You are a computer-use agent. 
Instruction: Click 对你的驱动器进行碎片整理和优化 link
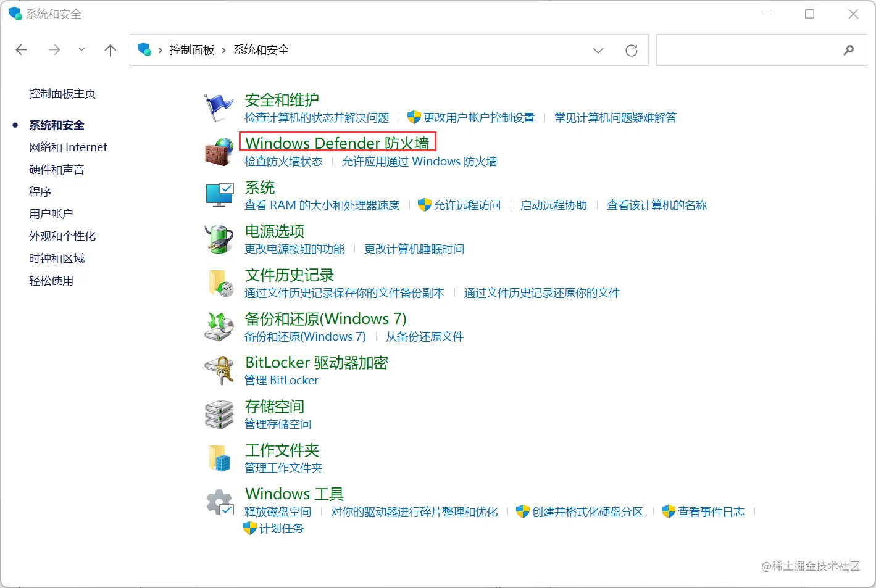point(414,512)
